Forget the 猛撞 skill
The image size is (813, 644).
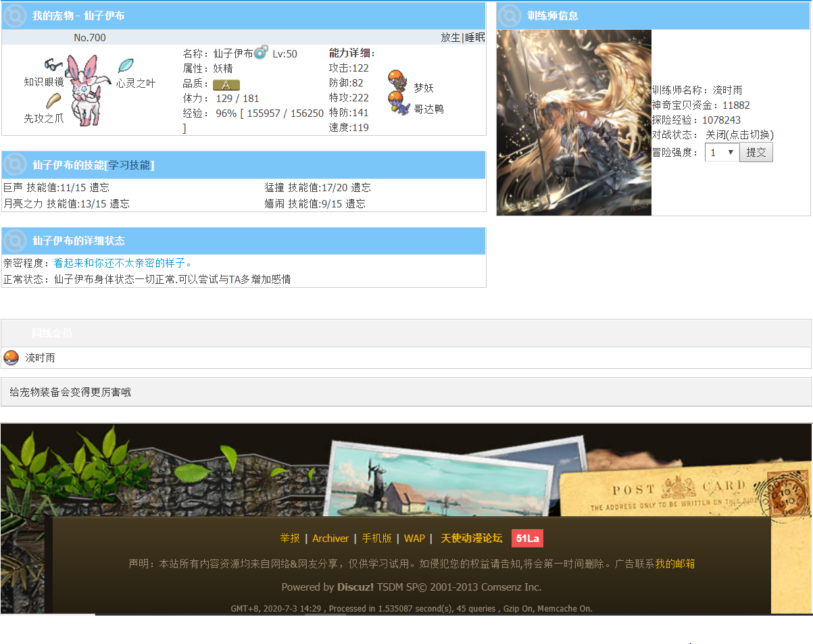(x=361, y=188)
